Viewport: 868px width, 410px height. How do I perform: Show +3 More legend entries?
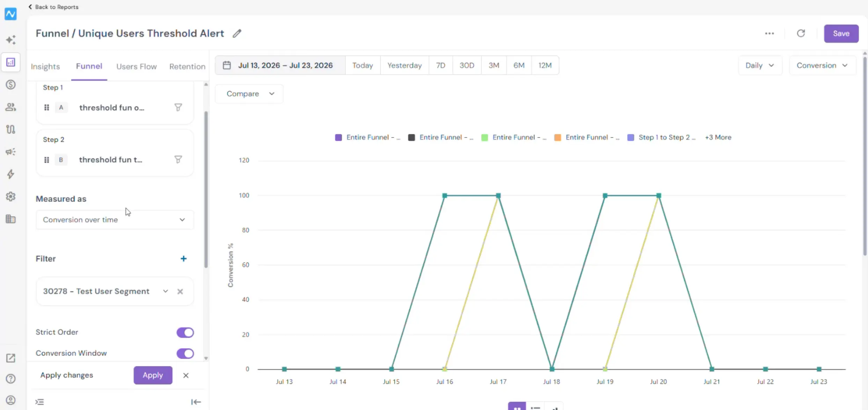coord(718,137)
